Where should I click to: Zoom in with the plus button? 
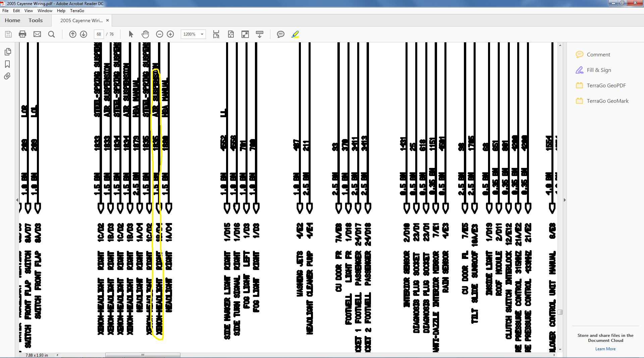170,34
